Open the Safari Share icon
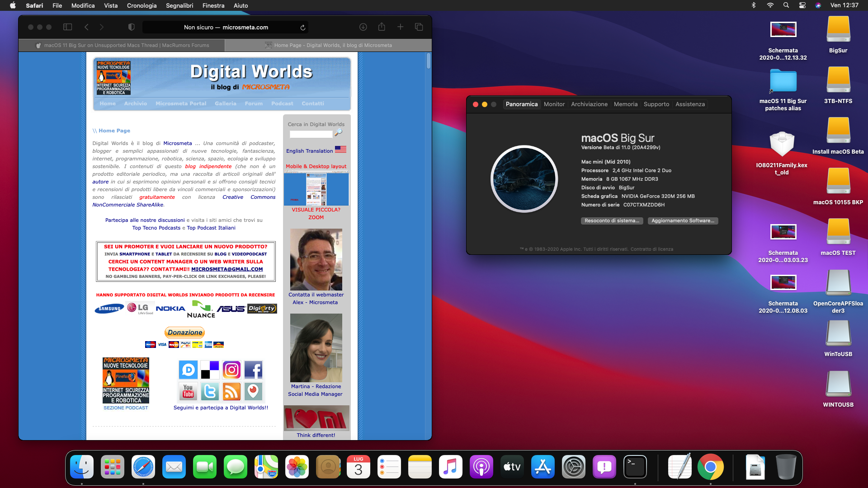Image resolution: width=868 pixels, height=488 pixels. pos(382,27)
